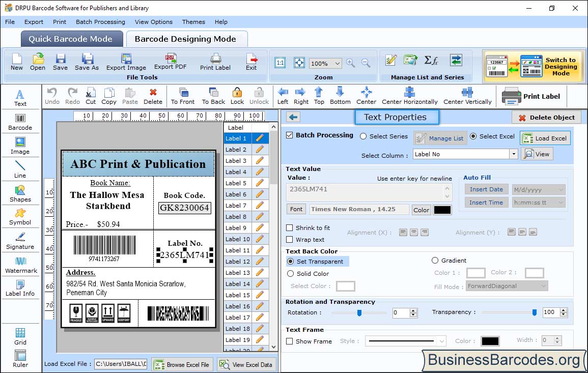Open the Shapes tool

[20, 194]
